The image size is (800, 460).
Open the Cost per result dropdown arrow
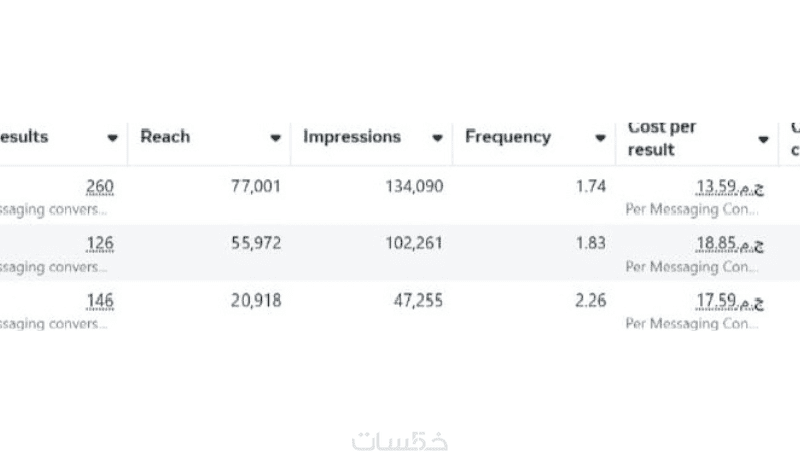click(763, 140)
